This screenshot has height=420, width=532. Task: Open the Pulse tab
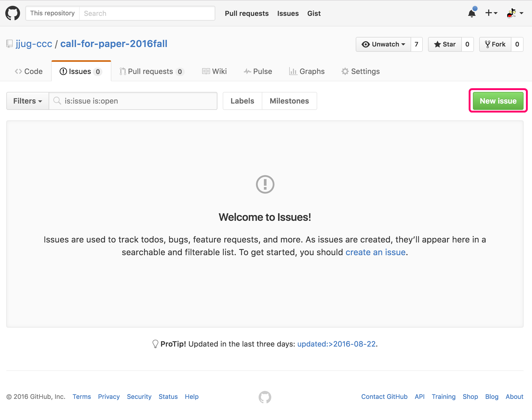tap(258, 71)
